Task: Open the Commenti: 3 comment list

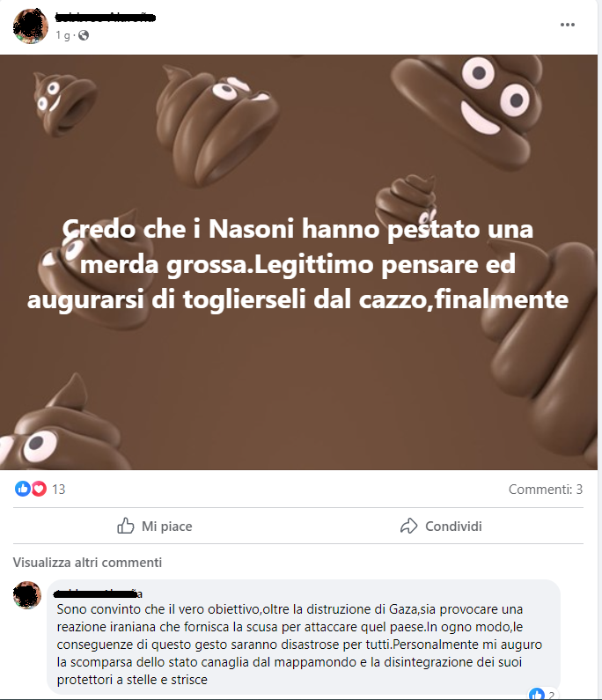Action: pyautogui.click(x=546, y=490)
